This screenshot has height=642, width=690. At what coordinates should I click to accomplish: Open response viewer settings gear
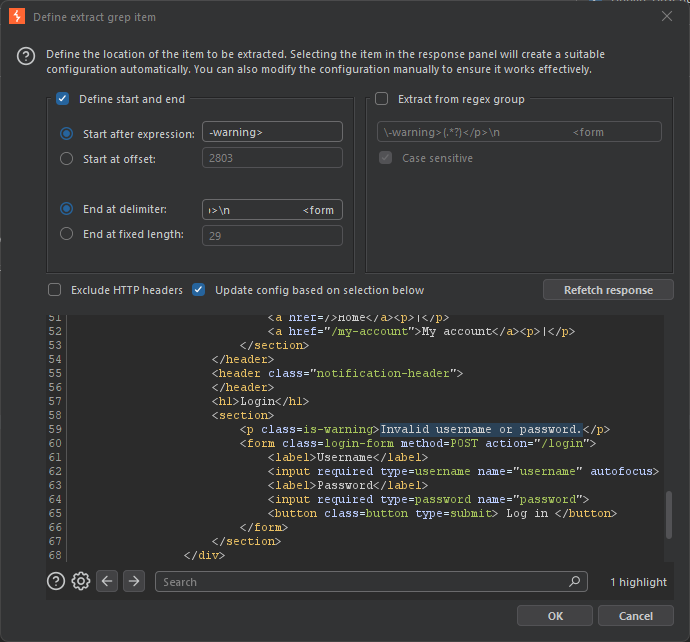[x=81, y=581]
